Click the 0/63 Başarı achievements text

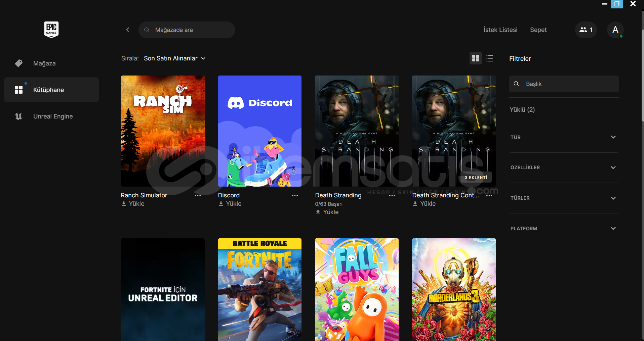tap(329, 204)
